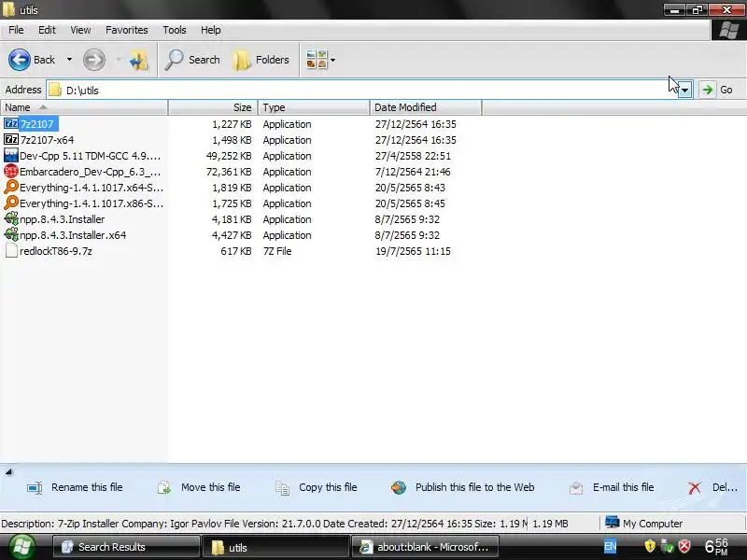Toggle the Folders pane
The height and width of the screenshot is (560, 747).
tap(261, 60)
